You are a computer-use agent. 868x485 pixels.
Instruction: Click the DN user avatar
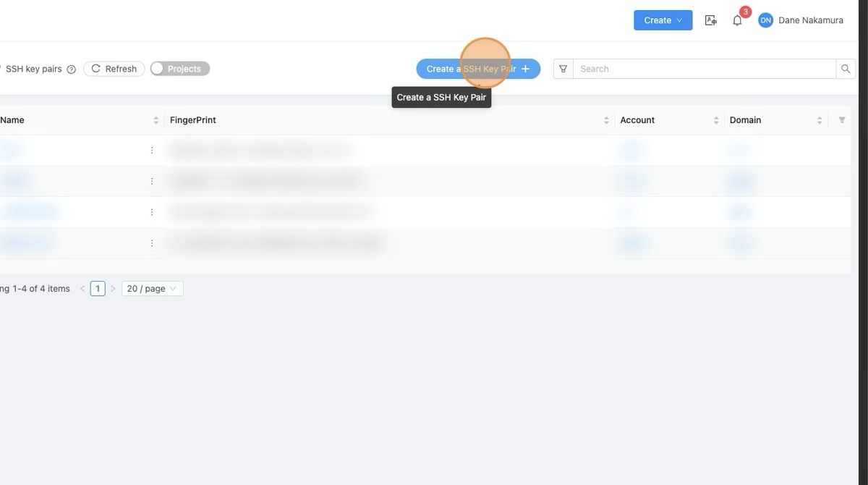(765, 20)
